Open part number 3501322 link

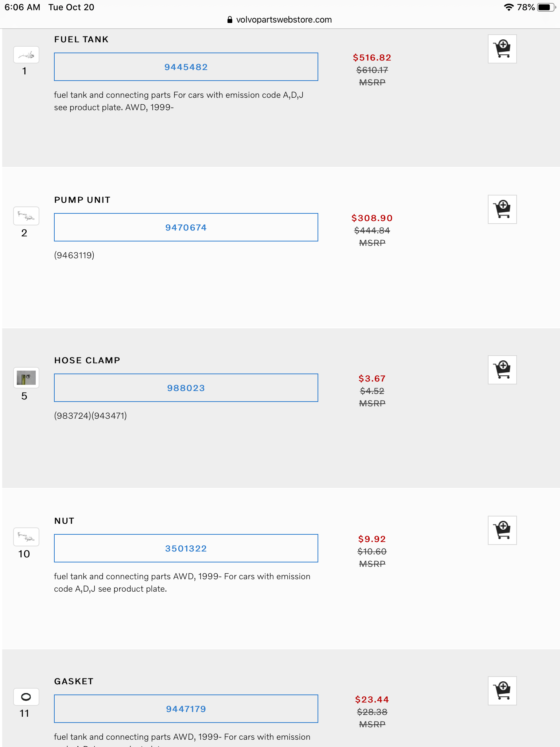coord(186,549)
